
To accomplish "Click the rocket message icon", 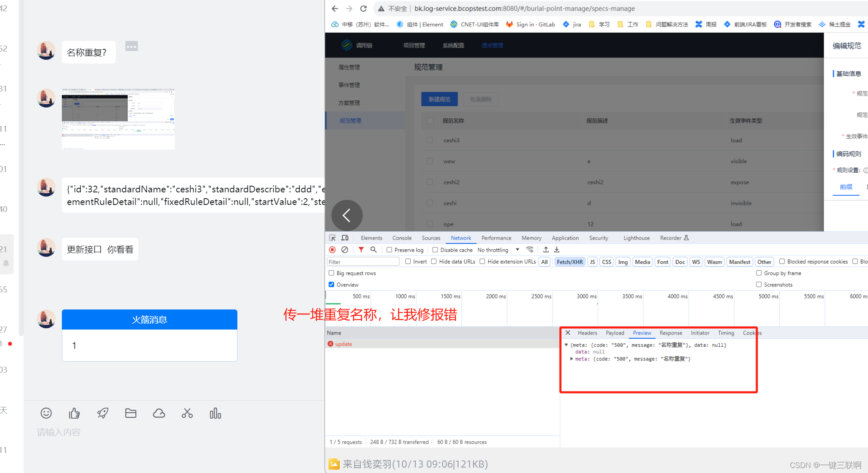I will (102, 413).
